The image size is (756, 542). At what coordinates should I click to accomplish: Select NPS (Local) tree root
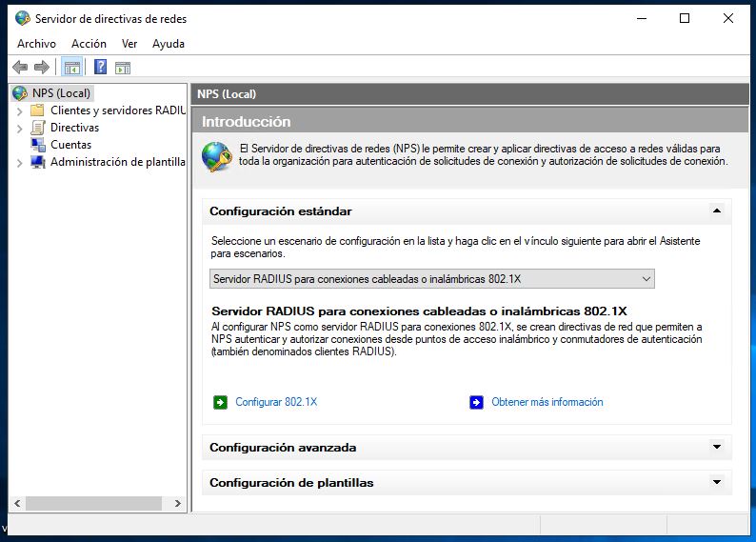(x=61, y=93)
